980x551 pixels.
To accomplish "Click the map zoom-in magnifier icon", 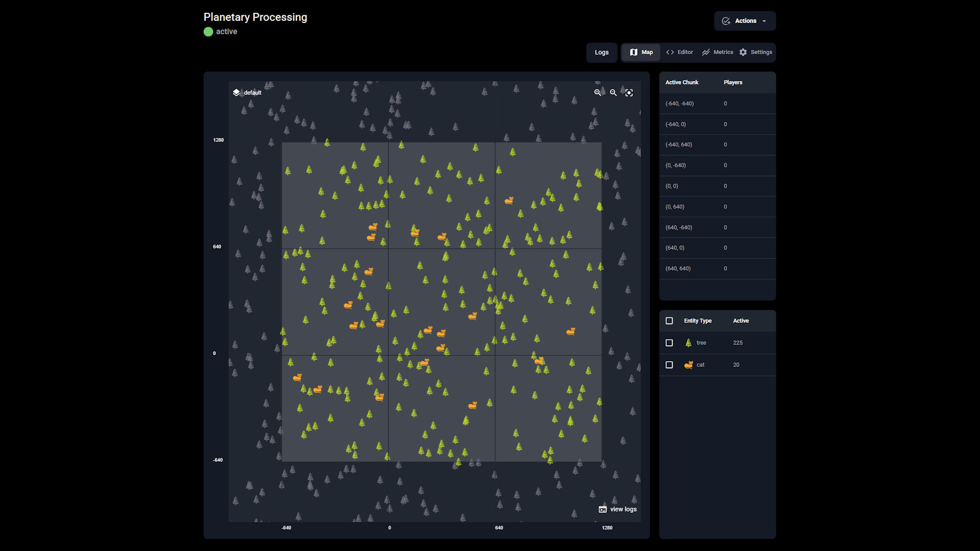I will pos(597,93).
